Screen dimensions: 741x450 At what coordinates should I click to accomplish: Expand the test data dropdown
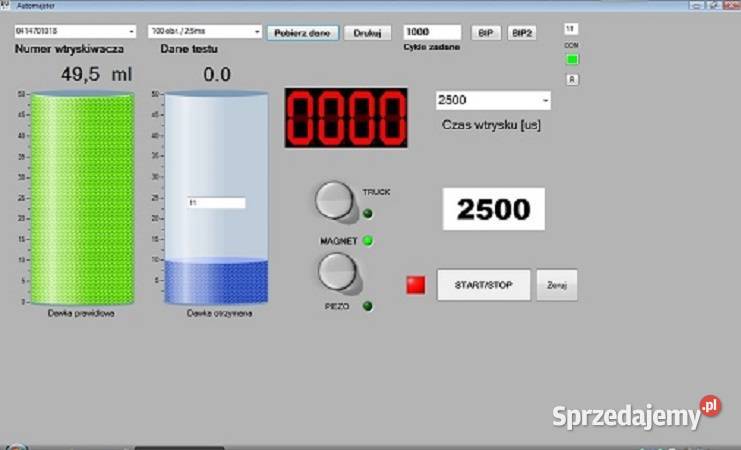[x=205, y=32]
